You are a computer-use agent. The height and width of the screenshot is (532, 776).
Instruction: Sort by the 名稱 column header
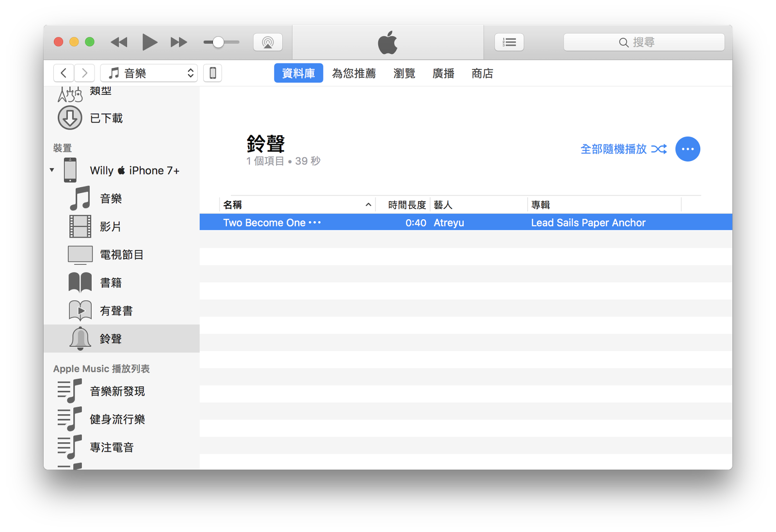[297, 205]
